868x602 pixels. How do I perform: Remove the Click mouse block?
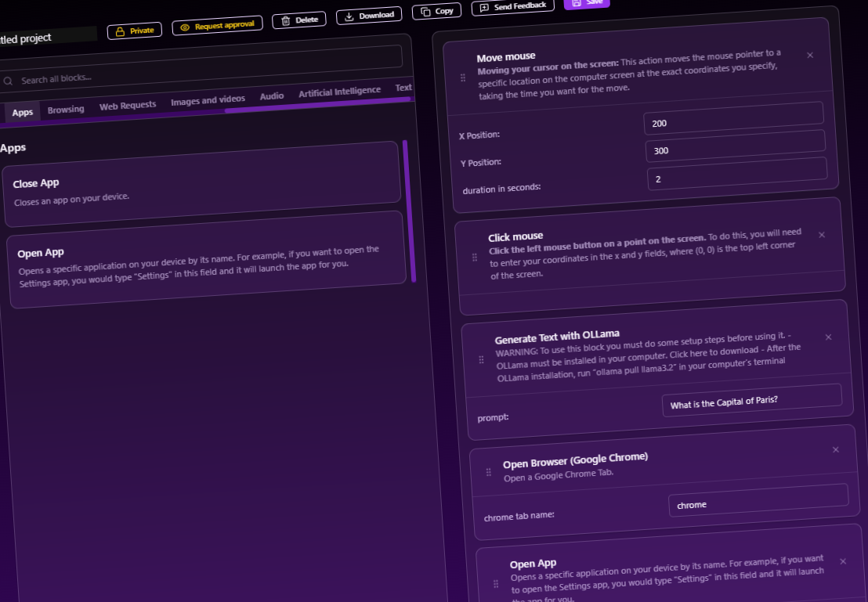point(822,235)
